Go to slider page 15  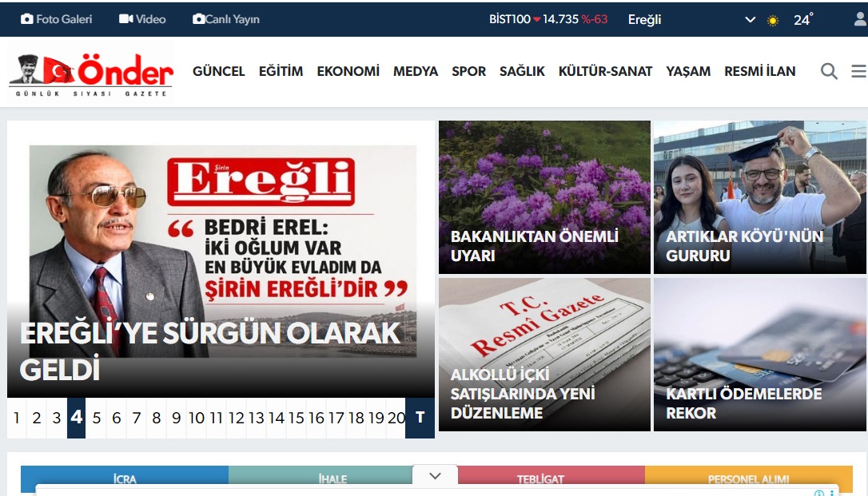[297, 418]
